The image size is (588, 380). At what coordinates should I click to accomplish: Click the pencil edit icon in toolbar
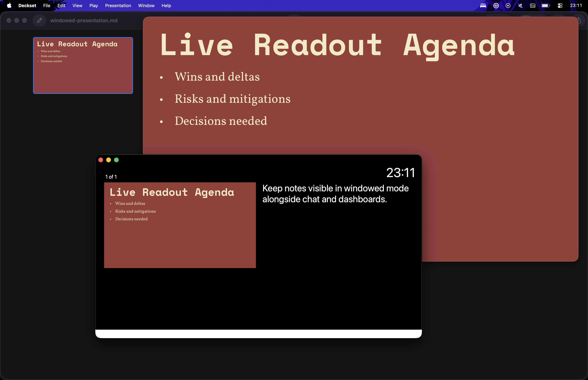pyautogui.click(x=39, y=20)
